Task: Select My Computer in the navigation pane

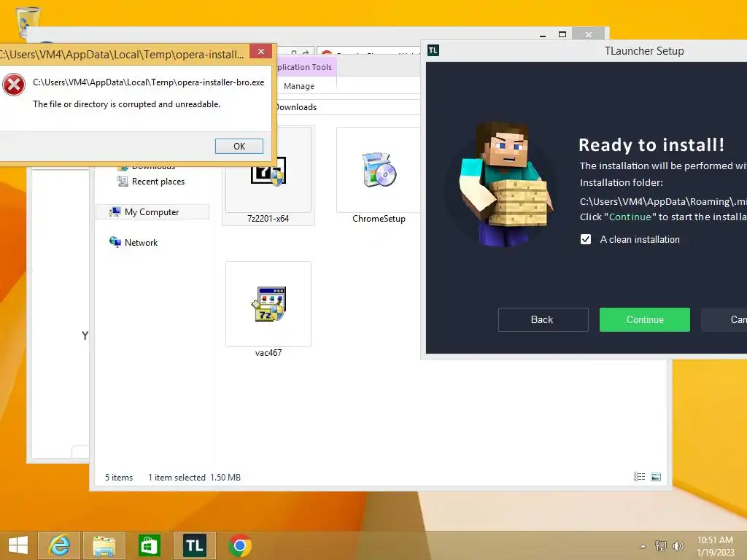Action: (152, 212)
